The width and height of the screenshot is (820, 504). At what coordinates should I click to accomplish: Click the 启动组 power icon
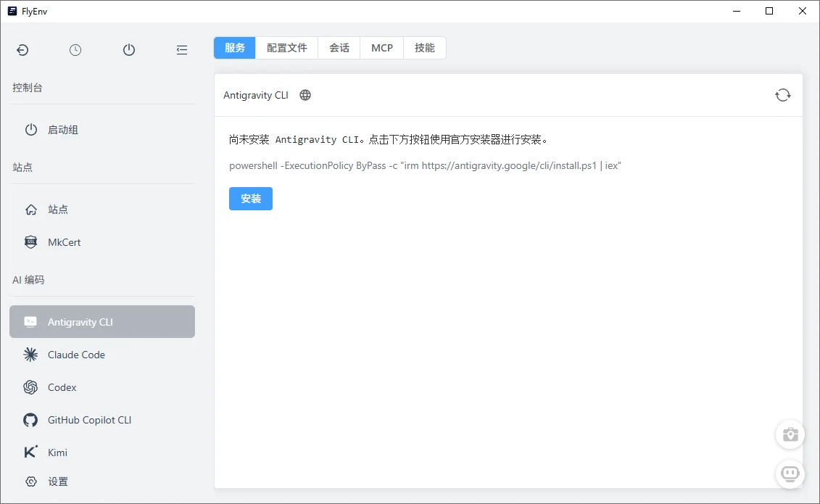coord(31,130)
